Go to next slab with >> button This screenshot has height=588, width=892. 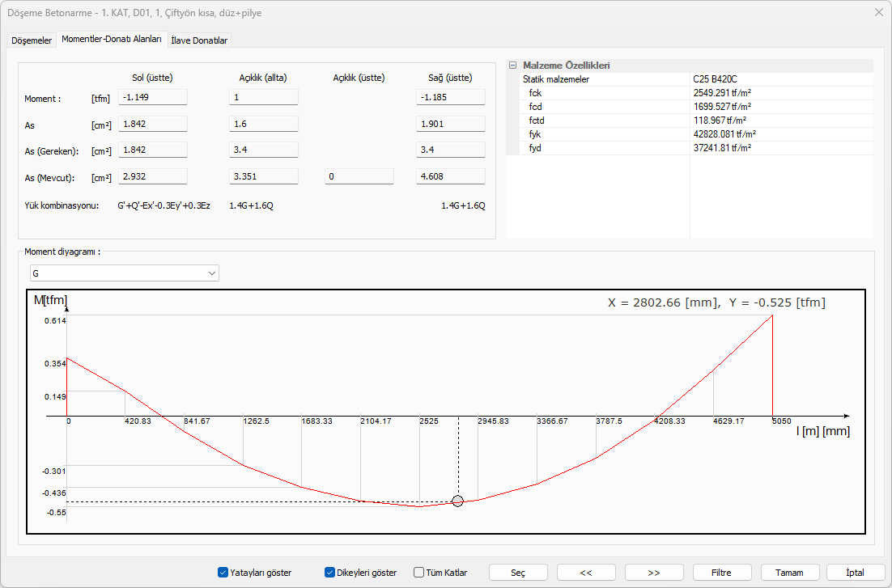click(x=654, y=573)
